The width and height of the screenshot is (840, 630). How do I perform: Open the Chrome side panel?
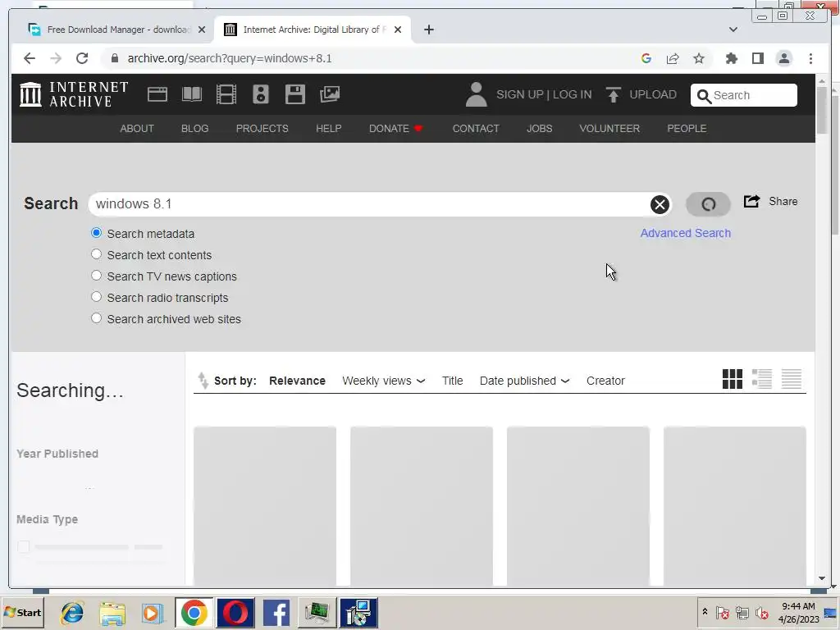[x=757, y=58]
